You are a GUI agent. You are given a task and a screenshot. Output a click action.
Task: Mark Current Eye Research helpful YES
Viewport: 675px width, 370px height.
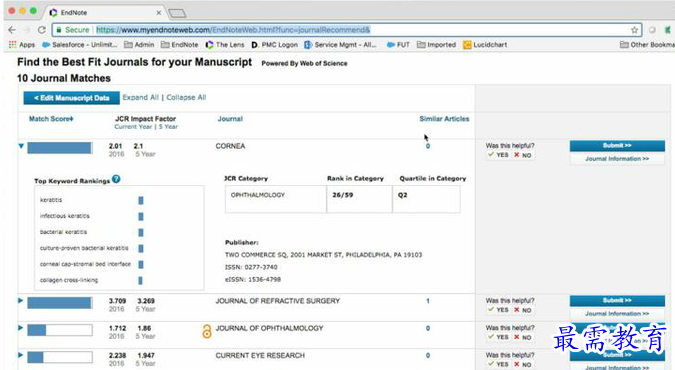499,364
